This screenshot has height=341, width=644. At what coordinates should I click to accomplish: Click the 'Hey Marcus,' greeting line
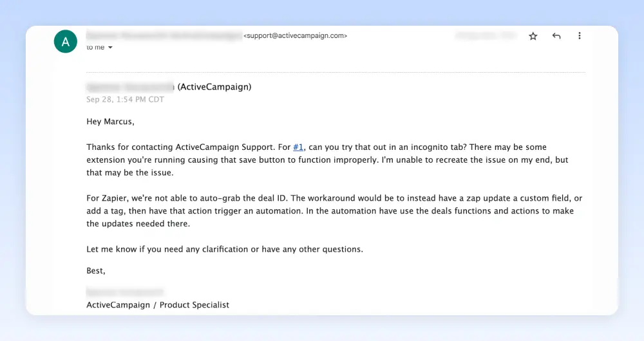[111, 122]
